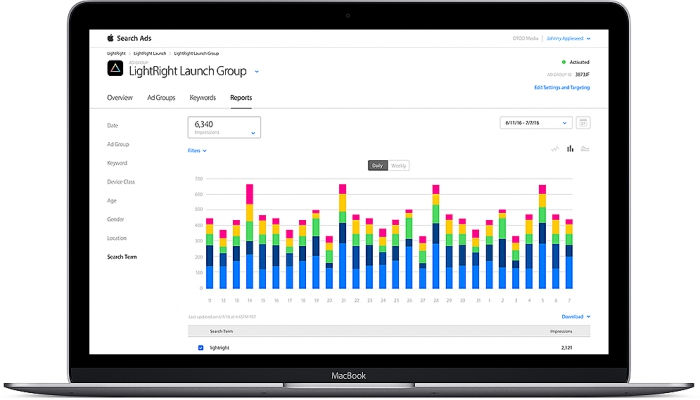Switch to the line chart view
The height and width of the screenshot is (400, 700).
point(555,149)
